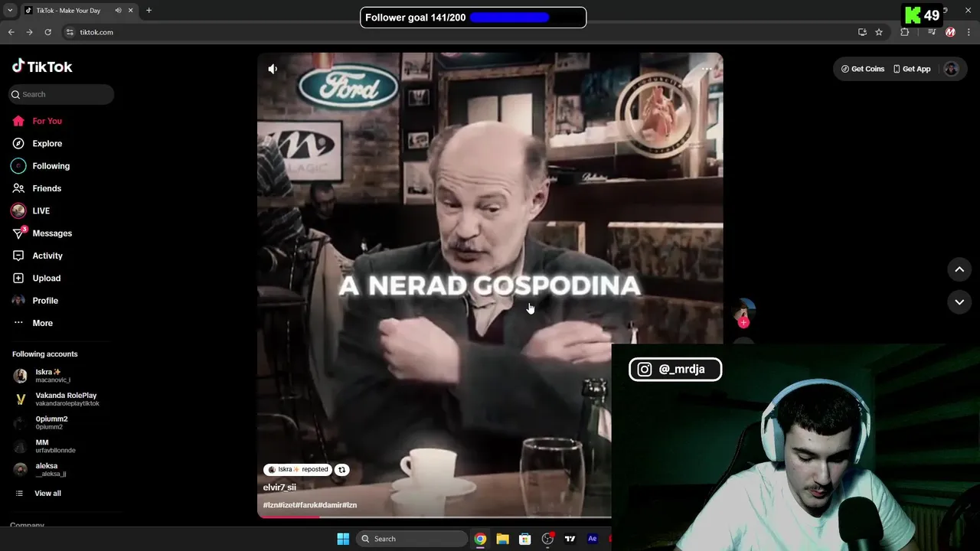This screenshot has height=551, width=980.
Task: Go to previous video with up arrow
Action: pos(959,269)
